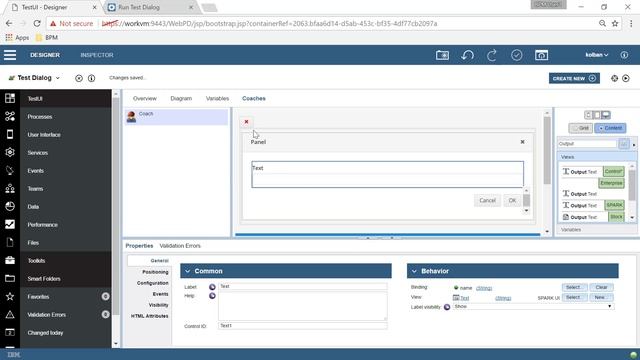Image resolution: width=640 pixels, height=360 pixels.
Task: Select the Services gear icon
Action: click(x=10, y=152)
